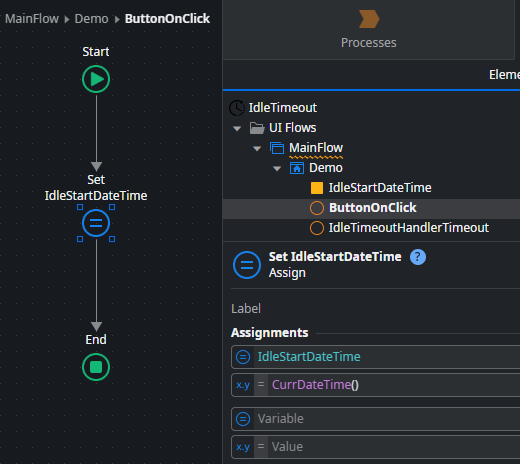Image resolution: width=520 pixels, height=464 pixels.
Task: Collapse the Demo screen node
Action: point(277,169)
